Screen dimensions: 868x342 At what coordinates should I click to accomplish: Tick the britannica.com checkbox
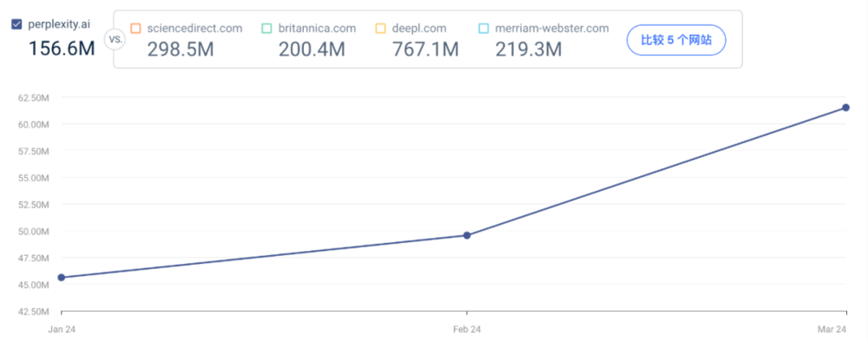[266, 29]
